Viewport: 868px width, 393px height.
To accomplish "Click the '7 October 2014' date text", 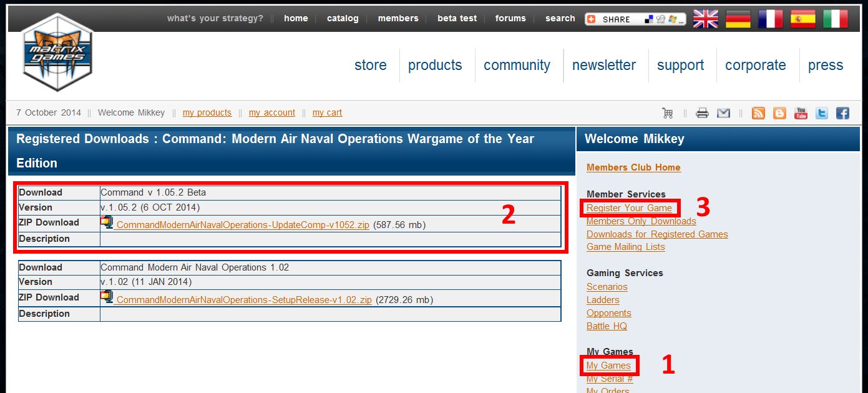I will (x=49, y=112).
